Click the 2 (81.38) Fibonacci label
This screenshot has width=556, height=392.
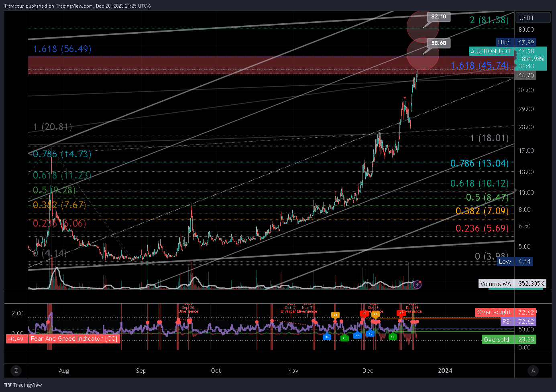[489, 20]
